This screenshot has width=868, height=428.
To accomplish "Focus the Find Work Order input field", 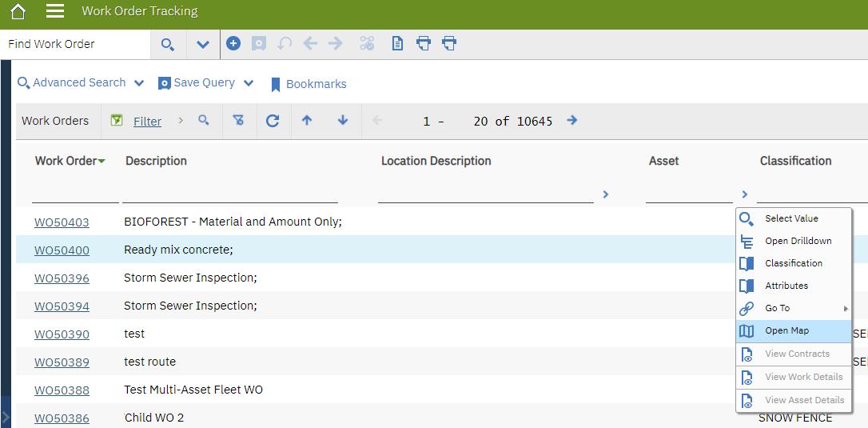I will point(75,44).
